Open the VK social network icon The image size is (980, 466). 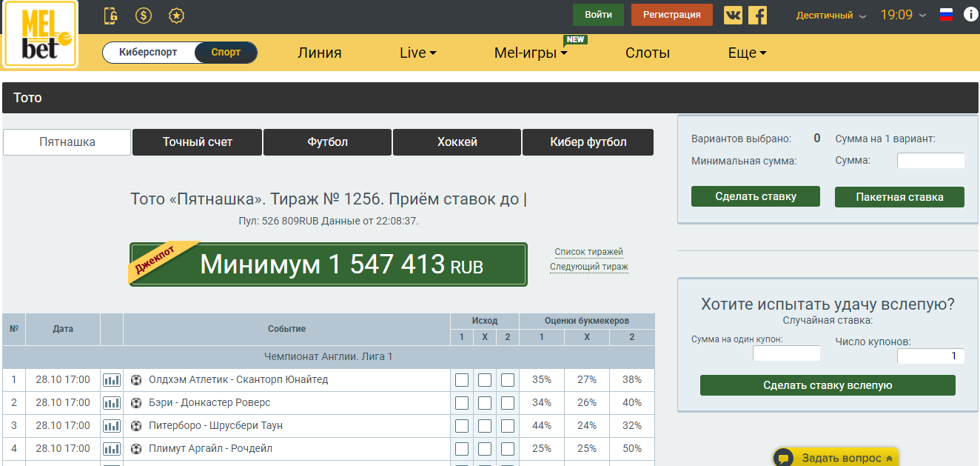pos(733,15)
